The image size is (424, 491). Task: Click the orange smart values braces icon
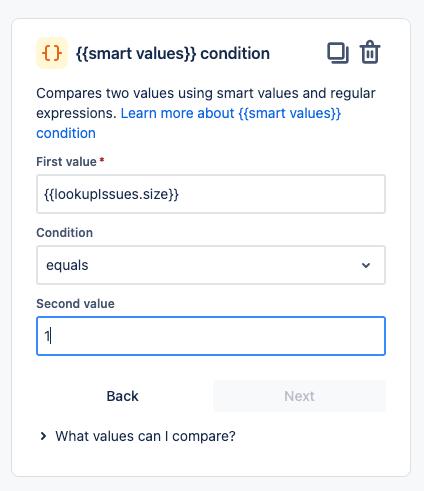(x=52, y=53)
